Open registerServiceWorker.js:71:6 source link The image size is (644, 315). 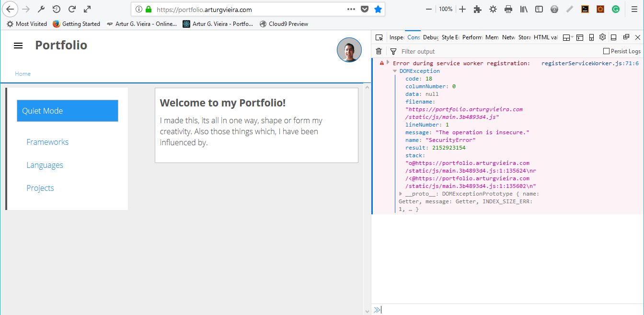(x=590, y=63)
